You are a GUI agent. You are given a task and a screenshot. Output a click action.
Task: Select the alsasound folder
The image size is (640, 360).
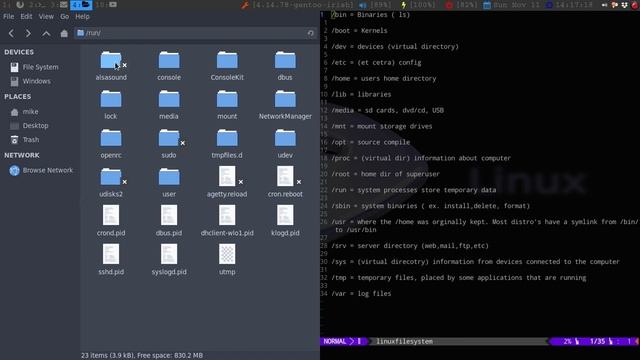click(111, 65)
